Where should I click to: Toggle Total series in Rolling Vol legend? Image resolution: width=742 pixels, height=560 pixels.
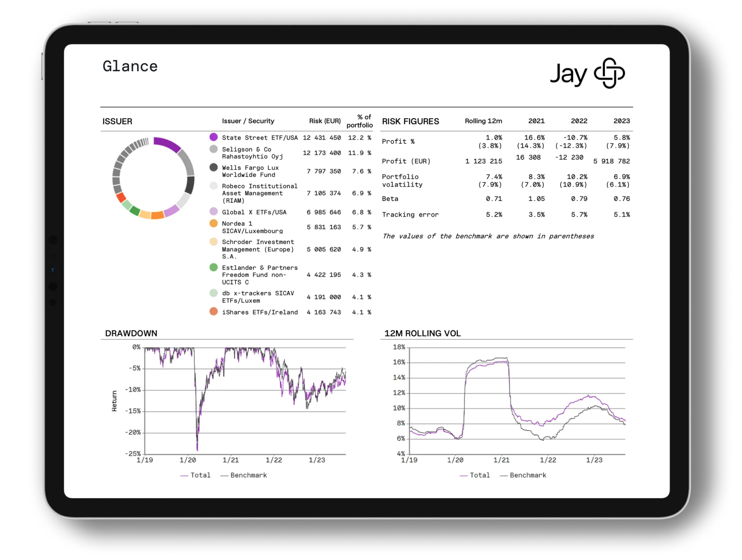pos(475,475)
